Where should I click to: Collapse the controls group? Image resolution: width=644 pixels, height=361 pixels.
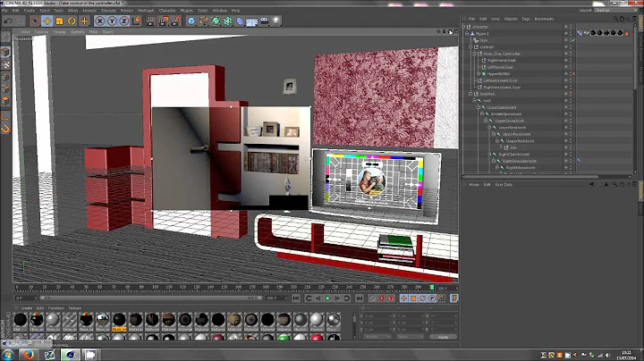tap(471, 46)
